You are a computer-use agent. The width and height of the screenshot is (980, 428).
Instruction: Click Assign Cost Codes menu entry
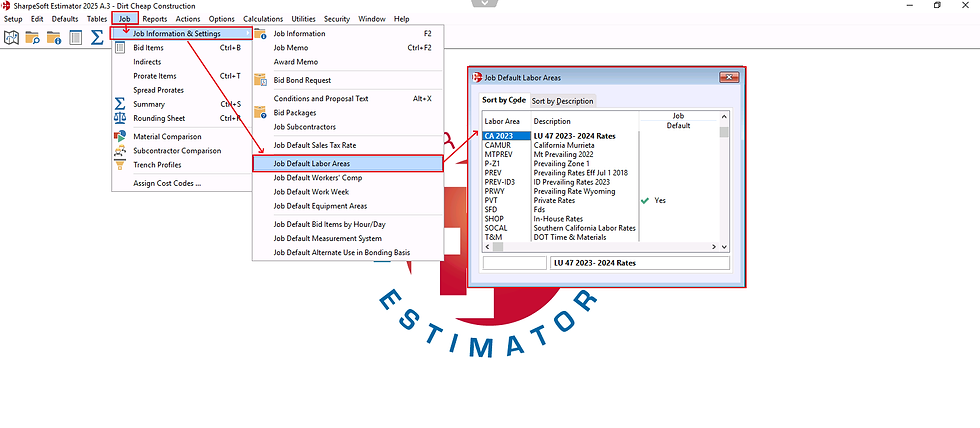(181, 184)
